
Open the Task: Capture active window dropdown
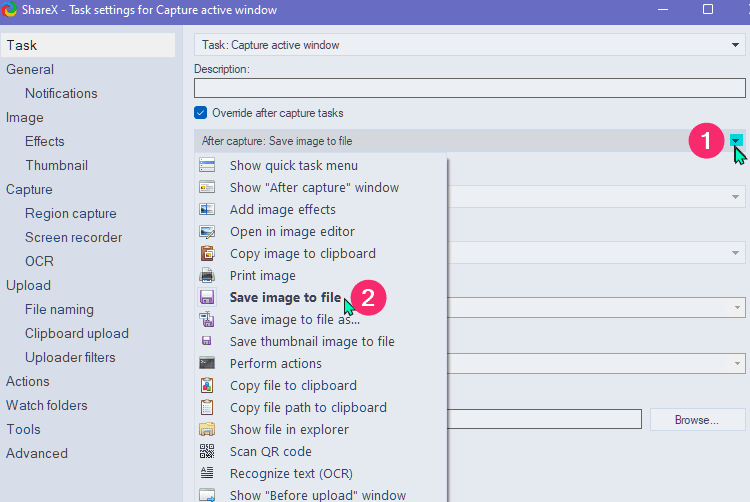470,45
